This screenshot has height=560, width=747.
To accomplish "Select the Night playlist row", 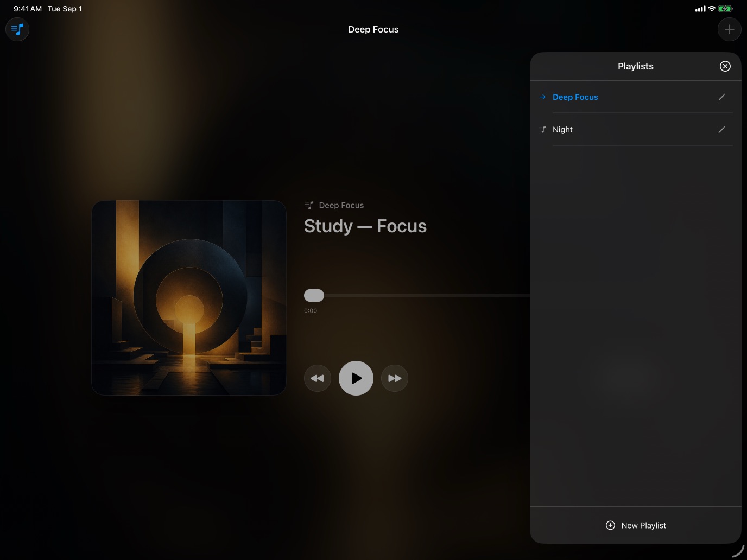I will coord(635,130).
